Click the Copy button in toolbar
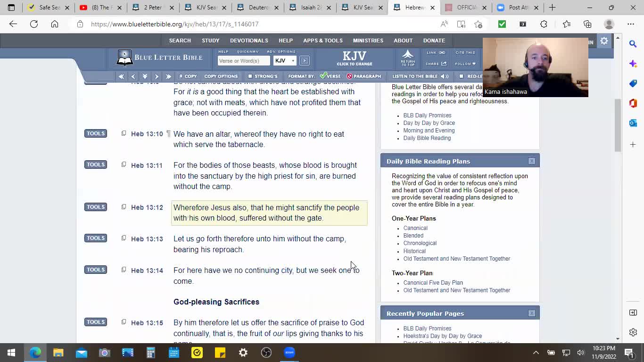 188,76
